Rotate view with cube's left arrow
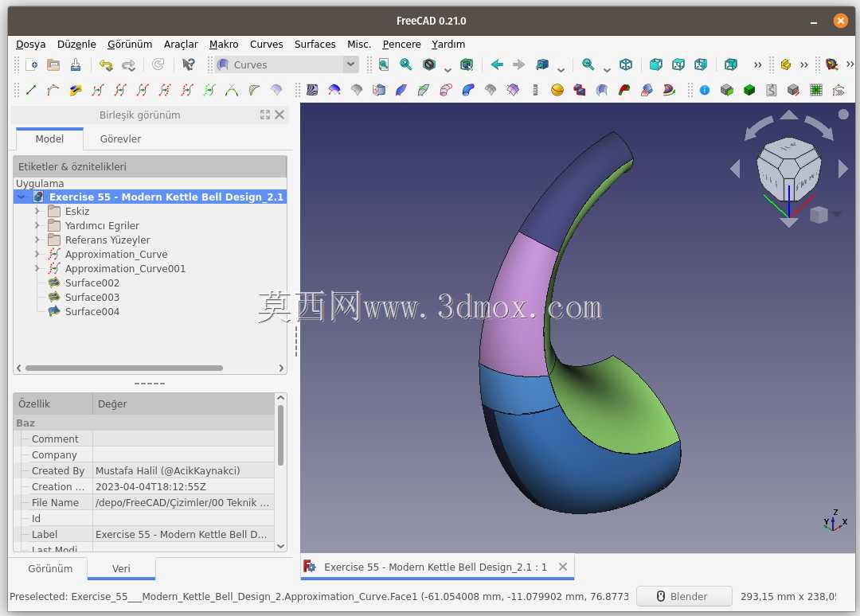The width and height of the screenshot is (860, 616). pyautogui.click(x=736, y=168)
